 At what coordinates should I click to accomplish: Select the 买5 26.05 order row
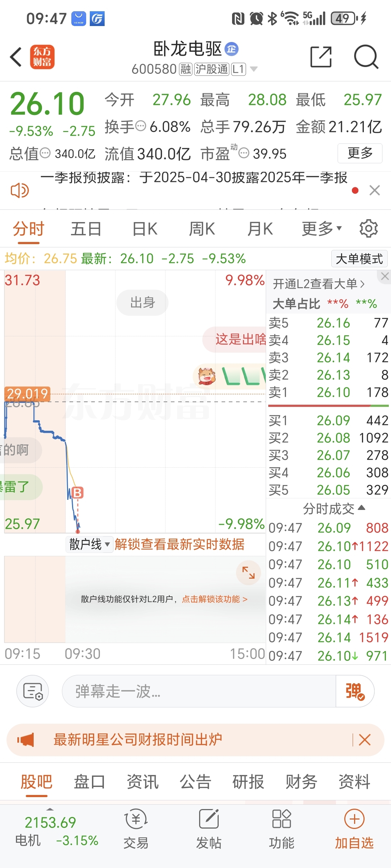click(x=328, y=490)
